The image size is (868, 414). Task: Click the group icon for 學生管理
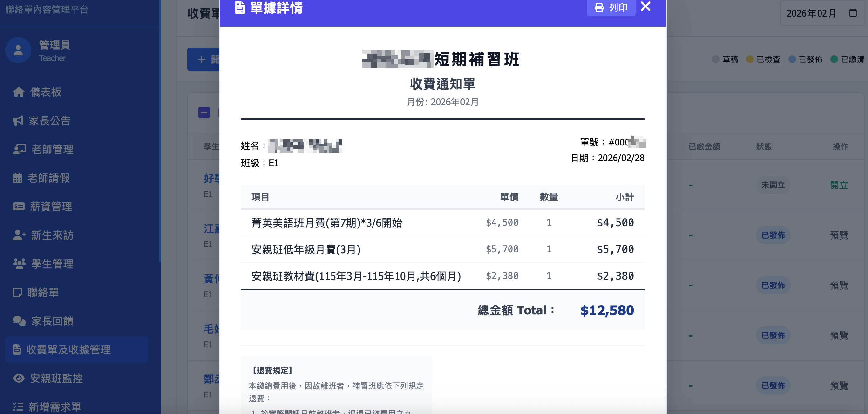point(20,264)
